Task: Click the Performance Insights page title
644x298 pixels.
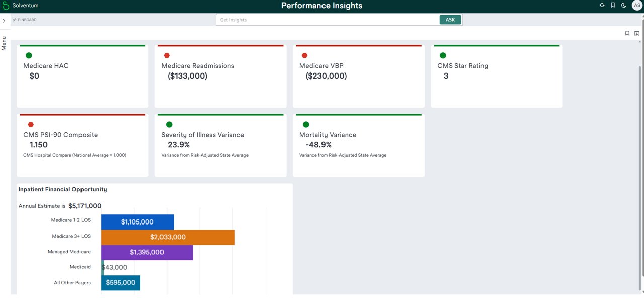Action: point(322,6)
